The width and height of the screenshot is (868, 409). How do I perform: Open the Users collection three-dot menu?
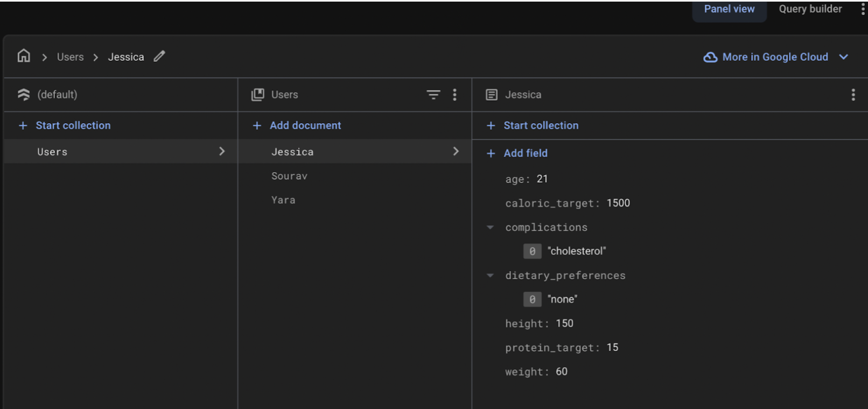click(455, 95)
